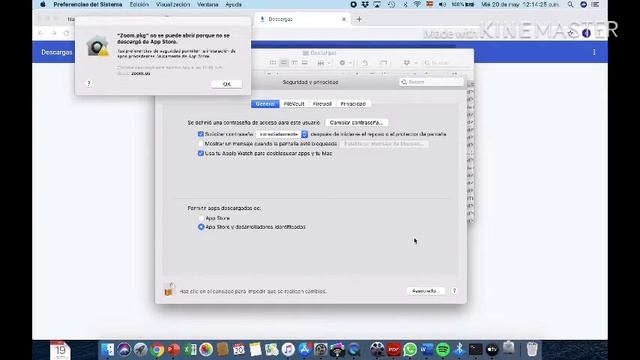Close the Descargas browser tab

pyautogui.click(x=344, y=19)
